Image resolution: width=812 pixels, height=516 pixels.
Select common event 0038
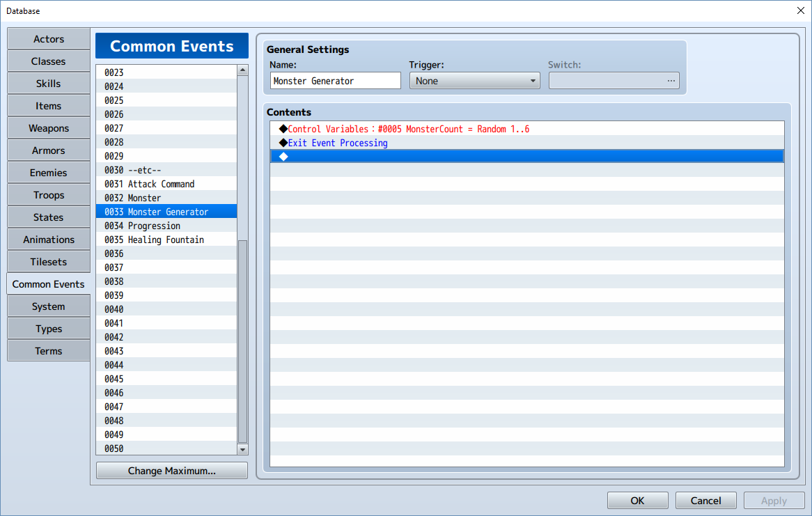(166, 281)
